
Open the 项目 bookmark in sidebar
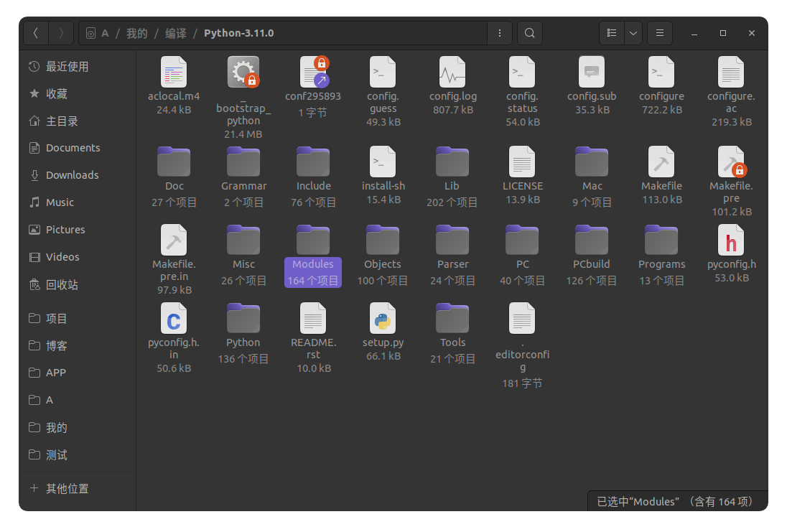pos(78,318)
